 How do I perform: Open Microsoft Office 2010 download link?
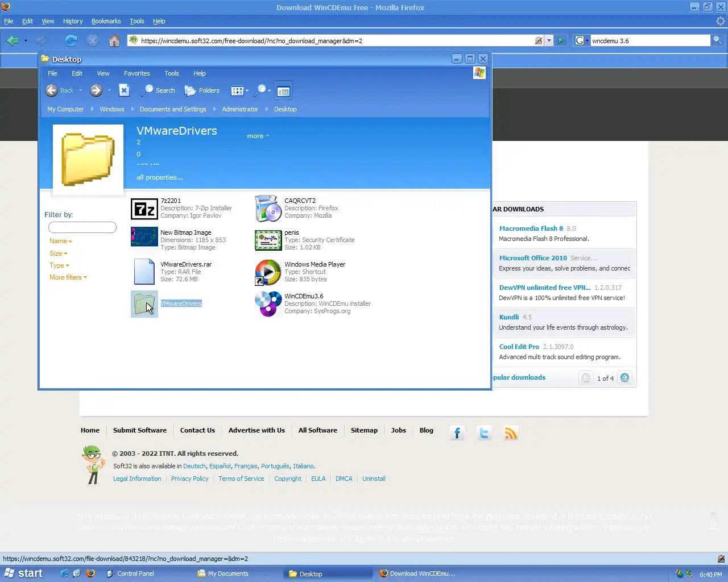533,258
